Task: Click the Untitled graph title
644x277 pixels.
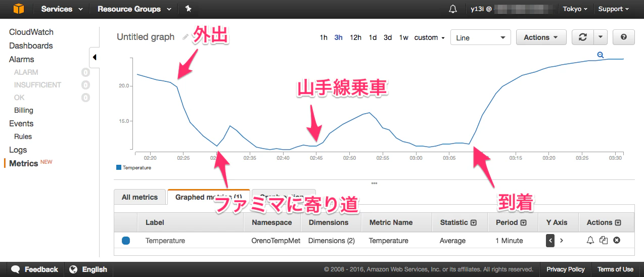Action: 146,37
